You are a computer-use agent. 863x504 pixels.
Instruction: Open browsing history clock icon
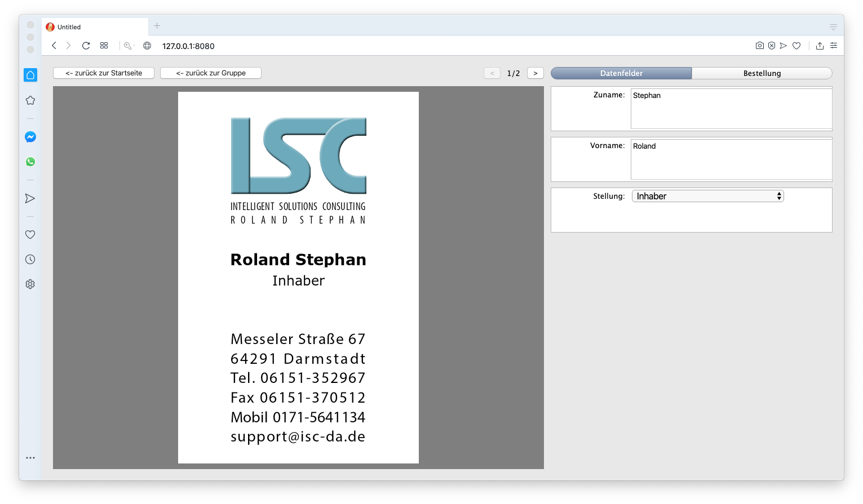(x=30, y=260)
